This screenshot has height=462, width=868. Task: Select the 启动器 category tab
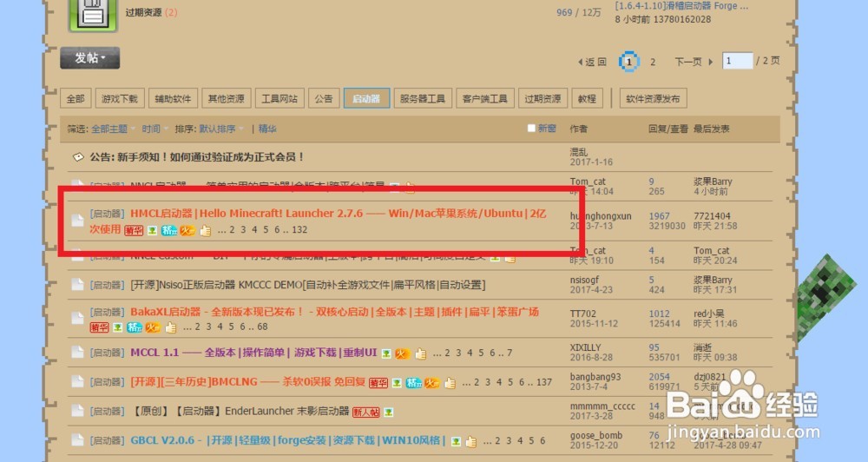(x=366, y=99)
